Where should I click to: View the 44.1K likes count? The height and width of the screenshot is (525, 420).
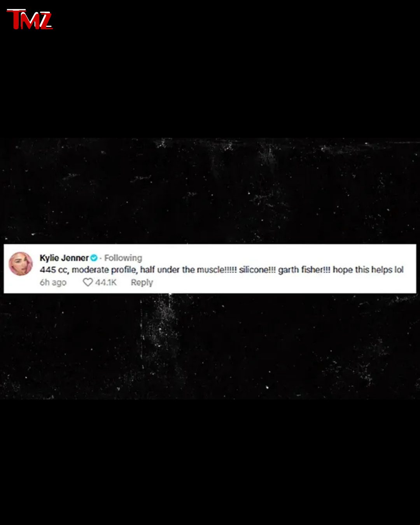[106, 282]
